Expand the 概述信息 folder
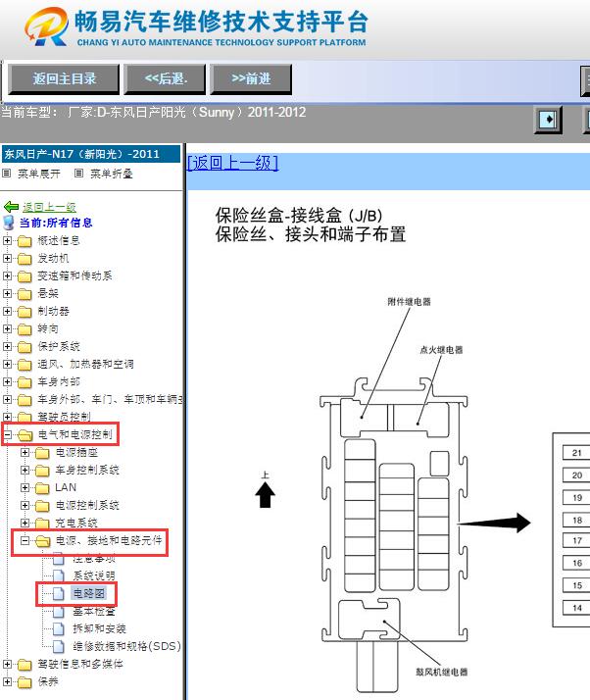This screenshot has height=700, width=590. (x=7, y=240)
